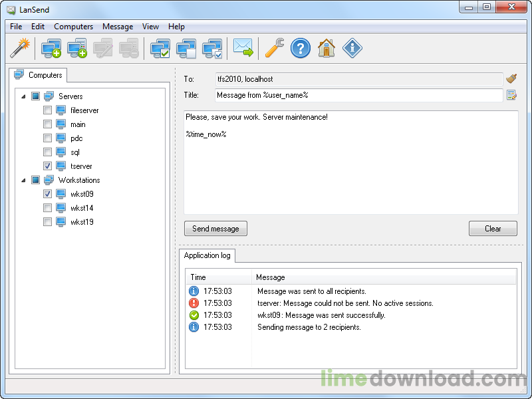Click the home page house icon
This screenshot has height=399, width=532.
coord(326,48)
